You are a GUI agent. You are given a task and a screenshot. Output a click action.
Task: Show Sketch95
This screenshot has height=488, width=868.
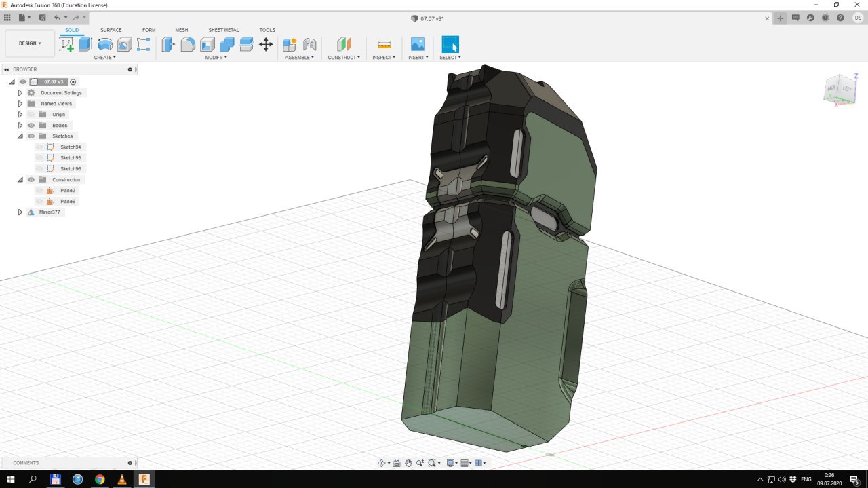(39, 157)
